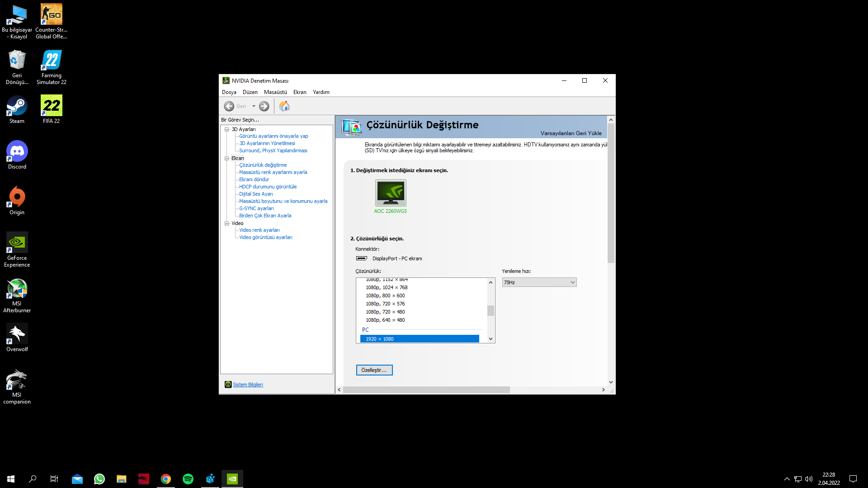Select 3D Ayarlarının Yönetilmesi
The image size is (868, 488).
(267, 143)
